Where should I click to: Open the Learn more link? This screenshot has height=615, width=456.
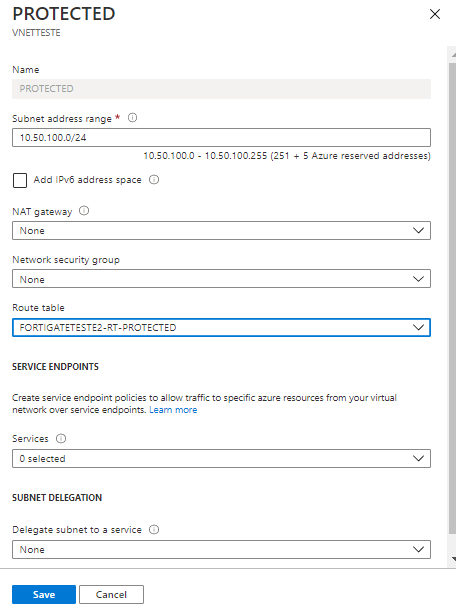point(173,410)
